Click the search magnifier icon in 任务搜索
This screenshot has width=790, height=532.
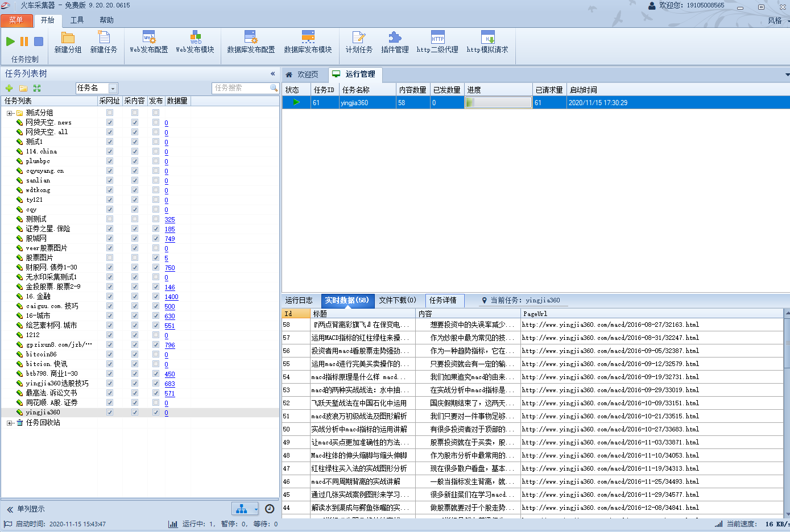click(274, 88)
